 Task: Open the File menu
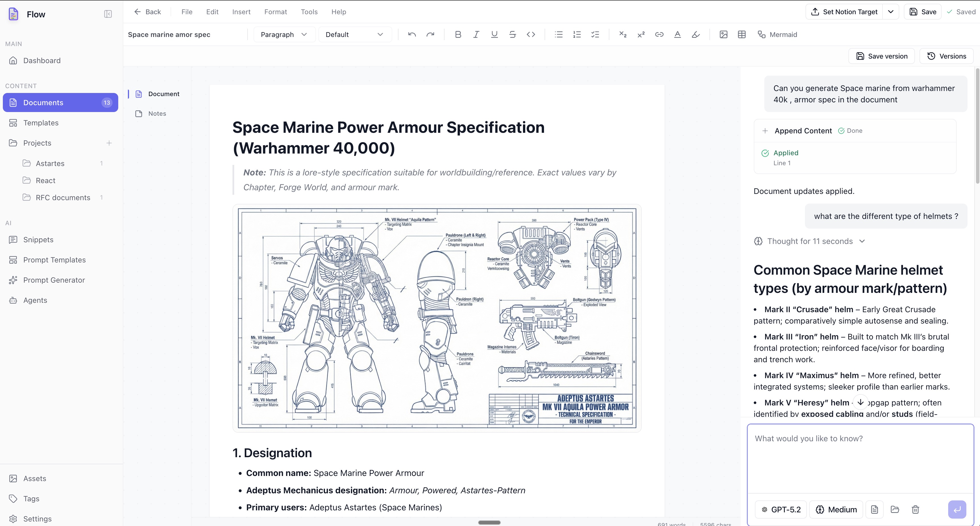pyautogui.click(x=187, y=12)
